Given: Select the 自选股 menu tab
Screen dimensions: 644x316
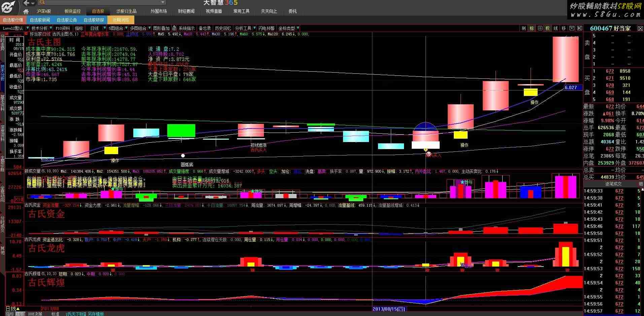Looking at the screenshot, I should [x=98, y=11].
